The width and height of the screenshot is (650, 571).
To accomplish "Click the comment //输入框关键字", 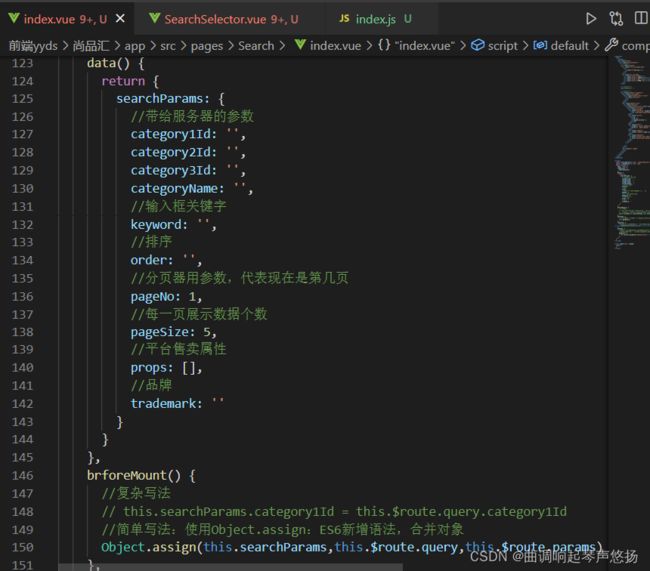I will click(179, 206).
